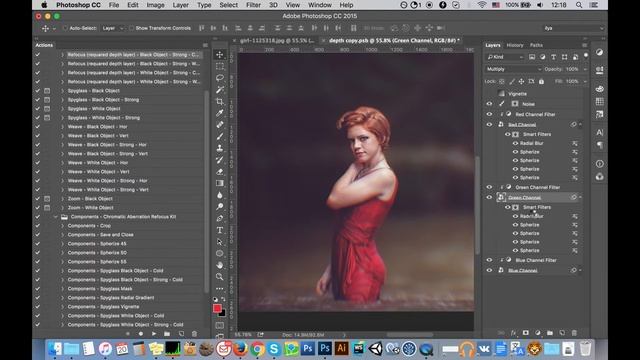Select the Ellipse shape tool

point(220,253)
